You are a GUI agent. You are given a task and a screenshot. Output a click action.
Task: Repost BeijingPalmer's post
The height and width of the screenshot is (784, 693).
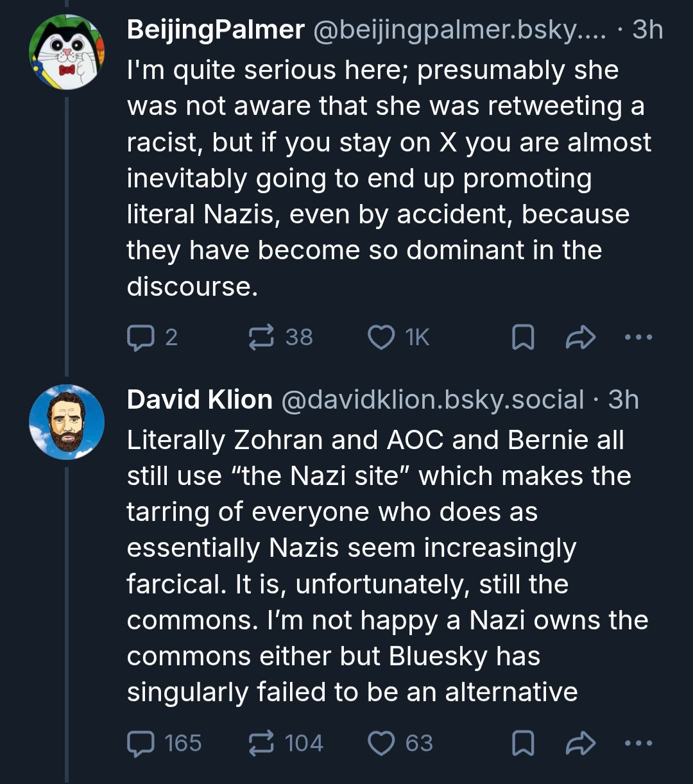[x=262, y=337]
